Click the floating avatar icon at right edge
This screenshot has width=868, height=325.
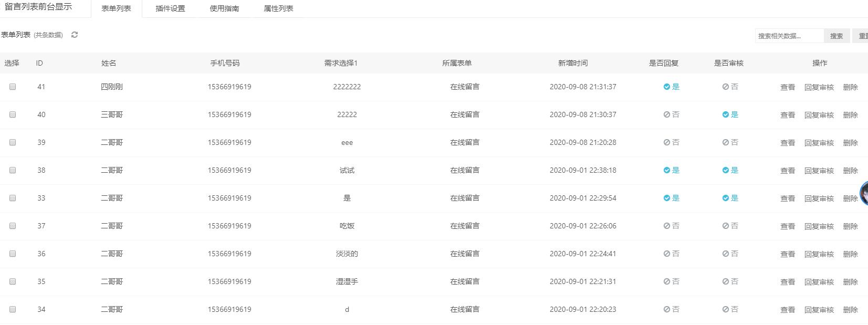[x=864, y=193]
